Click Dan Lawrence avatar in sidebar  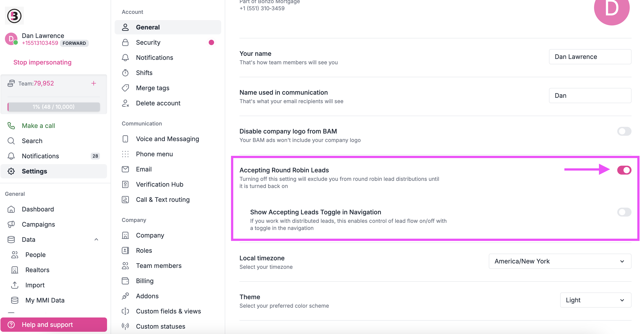pyautogui.click(x=11, y=39)
